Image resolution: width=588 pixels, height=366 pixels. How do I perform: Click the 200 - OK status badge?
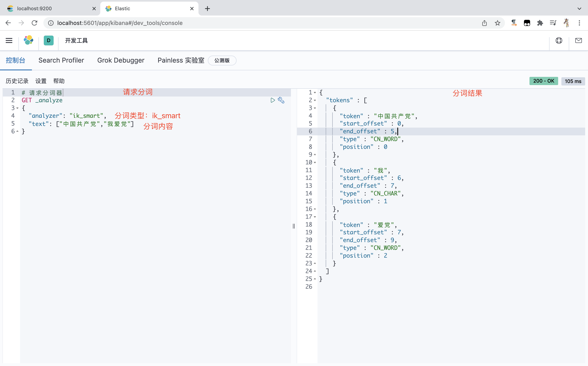[x=543, y=81]
